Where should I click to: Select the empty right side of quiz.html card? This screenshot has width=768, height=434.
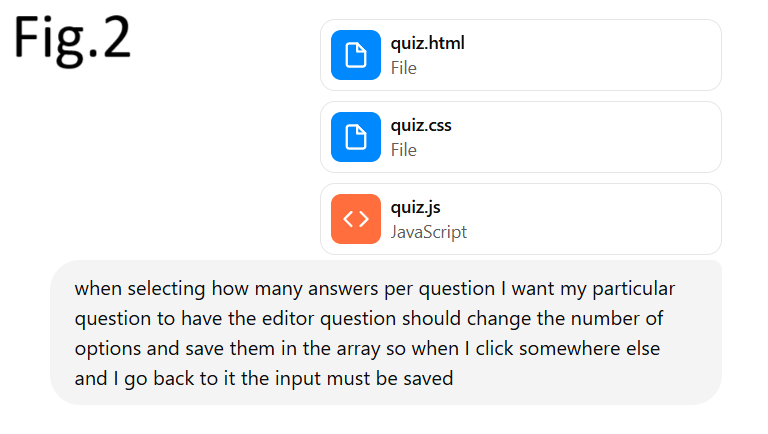(620, 55)
